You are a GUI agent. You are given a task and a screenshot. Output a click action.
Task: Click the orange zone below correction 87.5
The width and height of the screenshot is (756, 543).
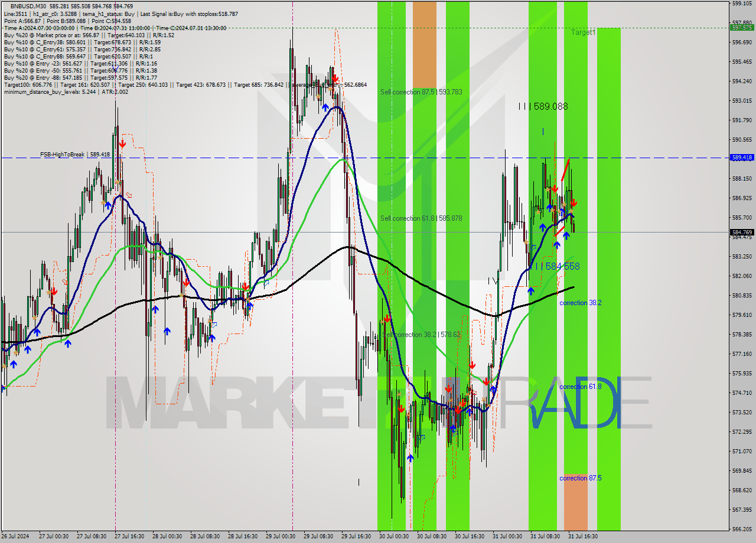point(576,501)
